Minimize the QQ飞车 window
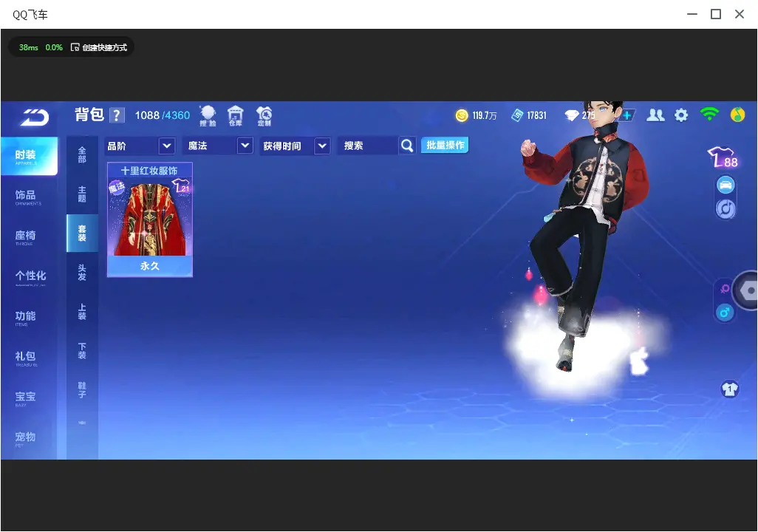 [x=692, y=14]
